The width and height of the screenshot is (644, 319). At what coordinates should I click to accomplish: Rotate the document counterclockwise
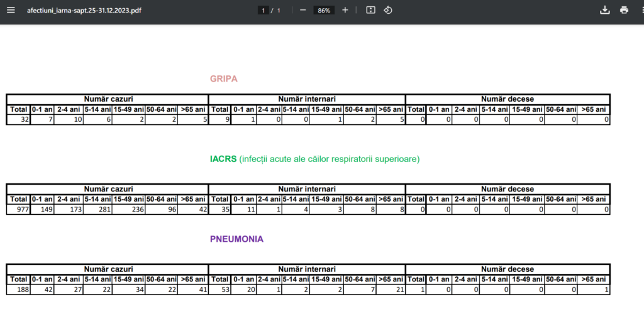click(388, 10)
